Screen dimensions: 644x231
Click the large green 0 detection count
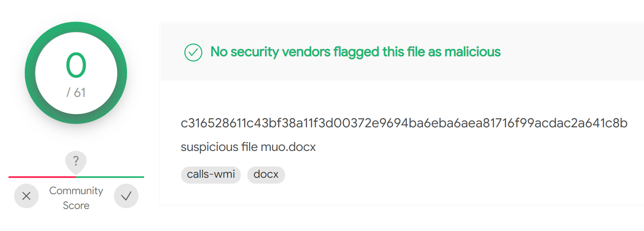point(76,65)
